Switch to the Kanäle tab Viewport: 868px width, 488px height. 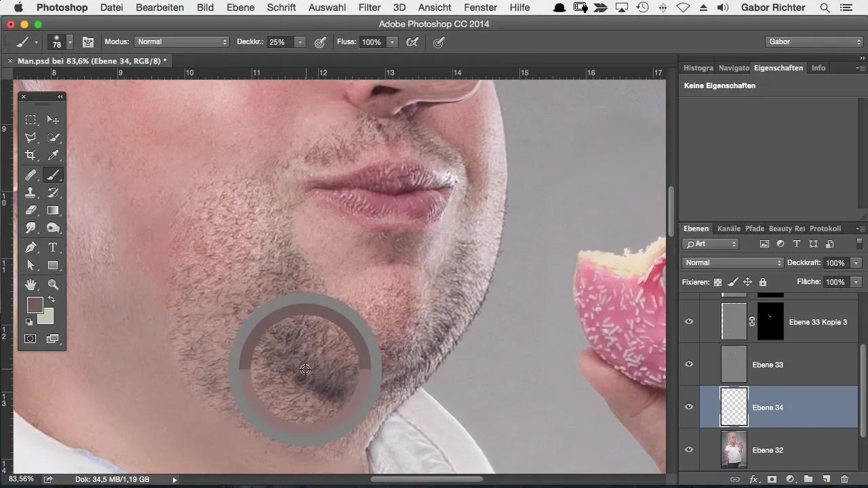729,228
